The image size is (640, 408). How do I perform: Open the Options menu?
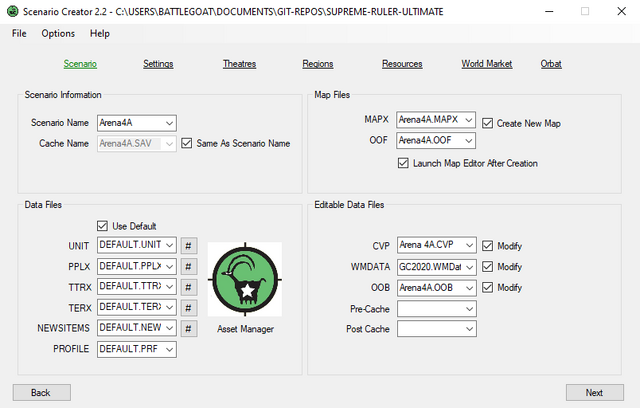tap(58, 33)
